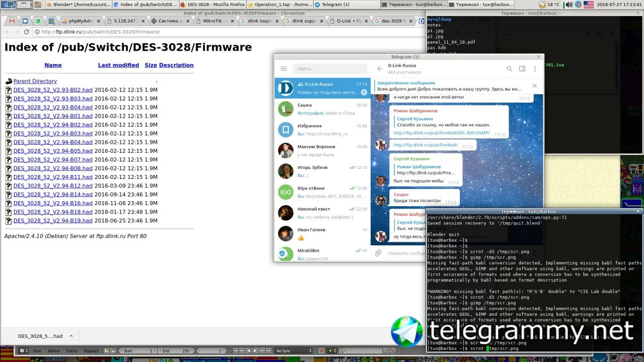
Task: Open the Николай квест chat
Action: coord(323,213)
